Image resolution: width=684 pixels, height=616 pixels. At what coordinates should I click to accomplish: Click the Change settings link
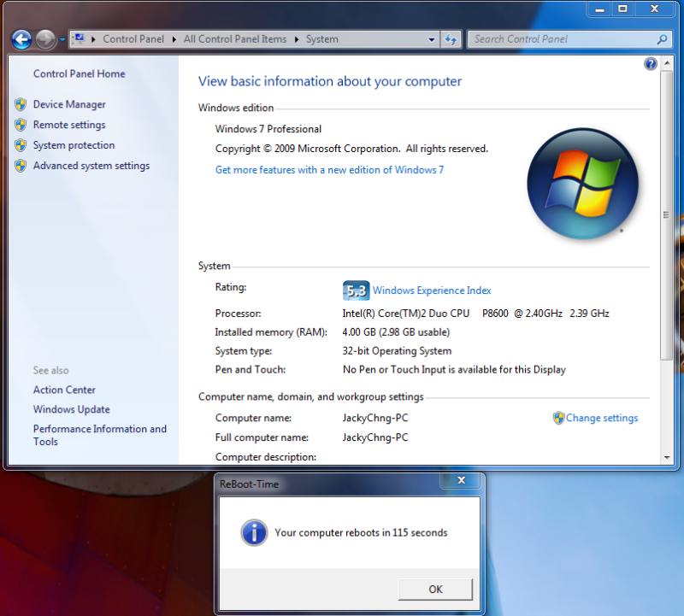(601, 419)
